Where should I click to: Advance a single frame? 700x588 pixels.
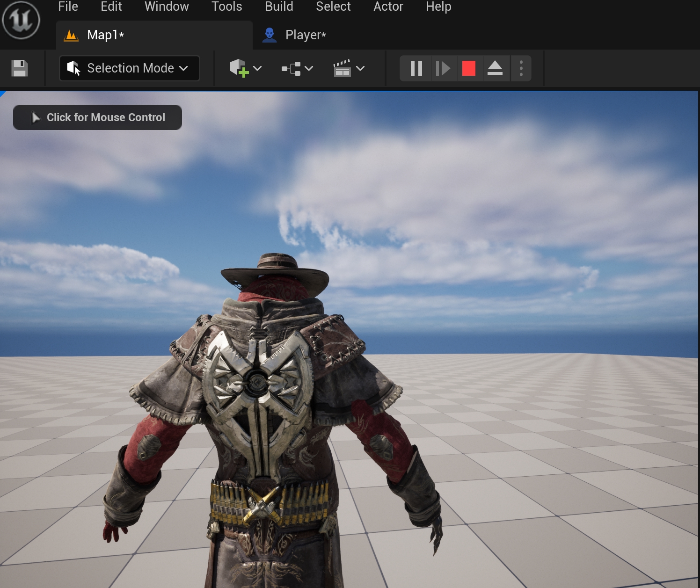pos(443,68)
